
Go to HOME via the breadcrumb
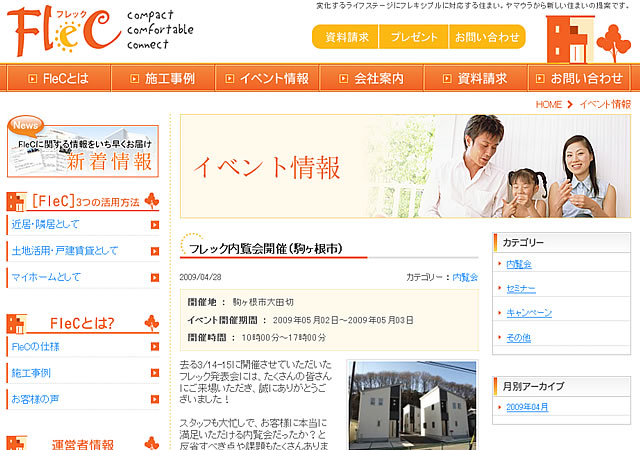(549, 105)
